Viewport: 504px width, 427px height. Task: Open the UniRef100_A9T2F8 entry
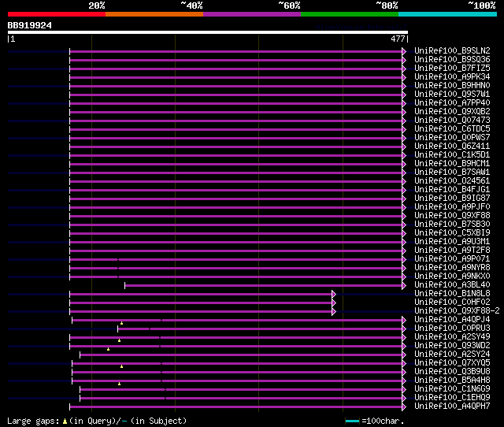452,251
